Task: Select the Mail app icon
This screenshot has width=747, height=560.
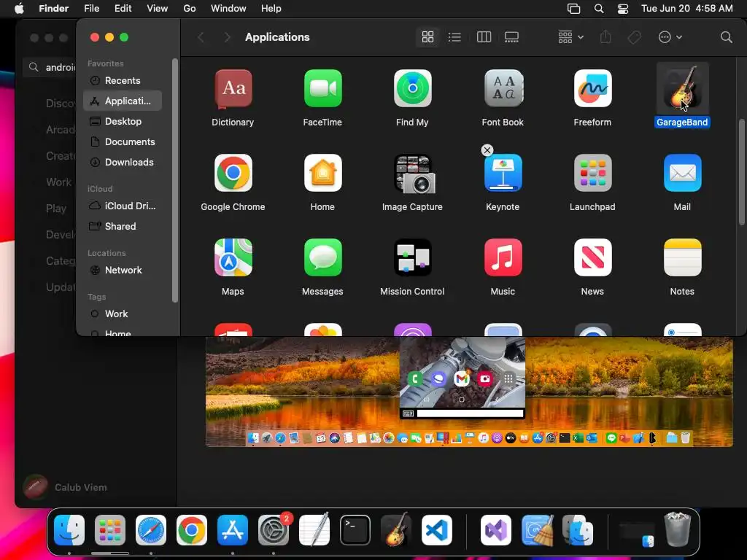Action: (682, 173)
